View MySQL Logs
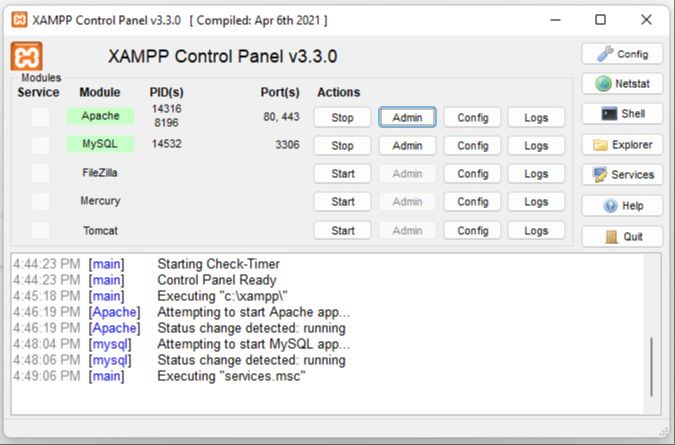Image resolution: width=675 pixels, height=445 pixels. (536, 145)
